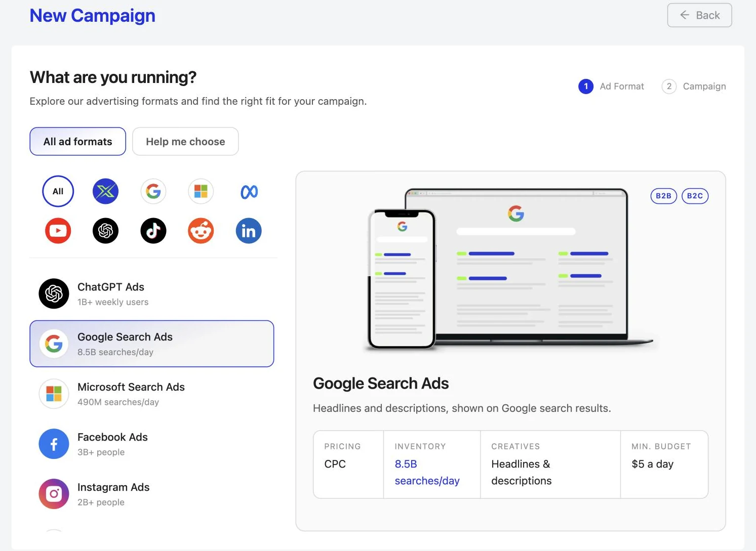The height and width of the screenshot is (551, 756).
Task: Open the 8.5B searches/day inventory link
Action: [427, 472]
